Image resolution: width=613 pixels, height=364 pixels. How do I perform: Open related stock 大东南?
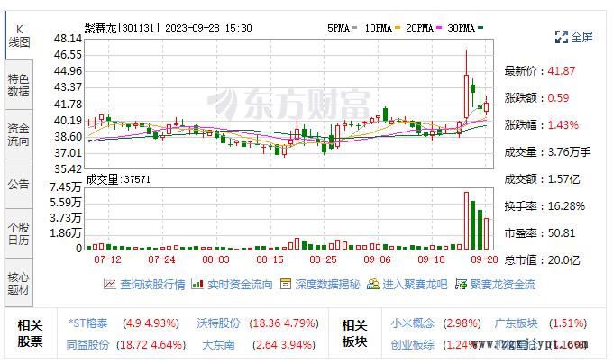click(x=218, y=345)
